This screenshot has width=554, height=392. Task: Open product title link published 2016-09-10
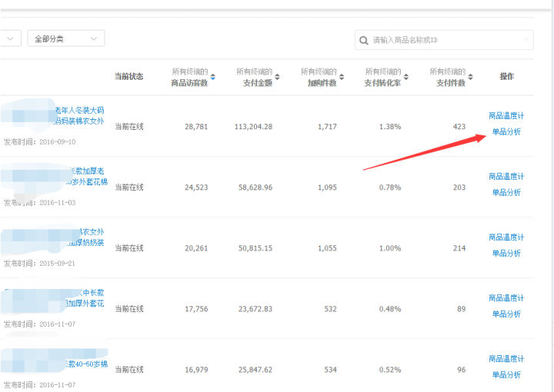(79, 115)
